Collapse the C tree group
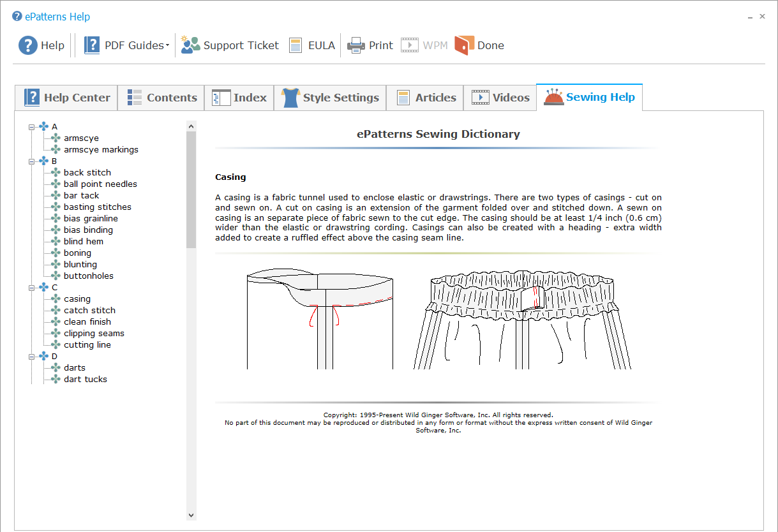Image resolution: width=778 pixels, height=532 pixels. (31, 288)
